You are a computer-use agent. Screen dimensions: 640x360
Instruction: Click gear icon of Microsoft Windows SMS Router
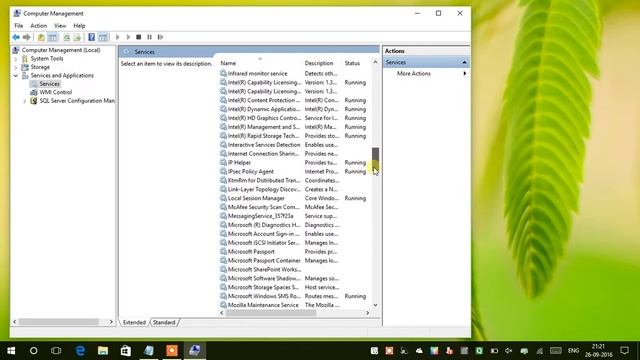pyautogui.click(x=223, y=296)
